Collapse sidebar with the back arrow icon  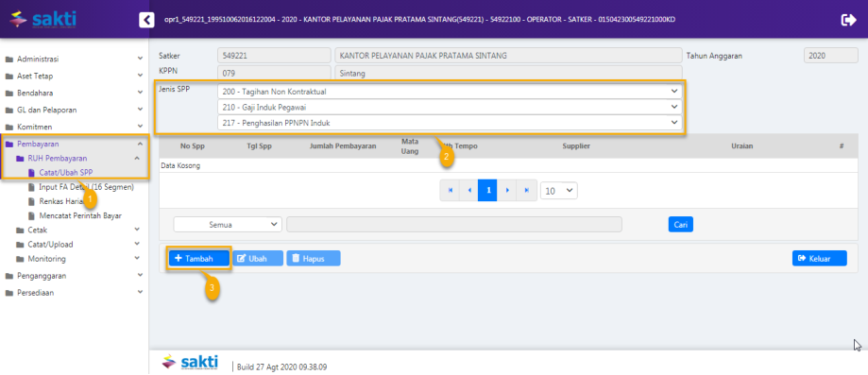tap(146, 20)
